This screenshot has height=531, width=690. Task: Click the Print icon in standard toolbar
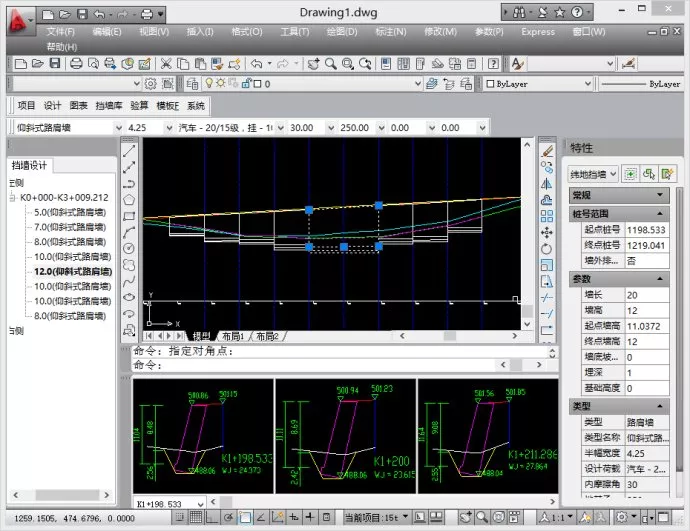75,63
